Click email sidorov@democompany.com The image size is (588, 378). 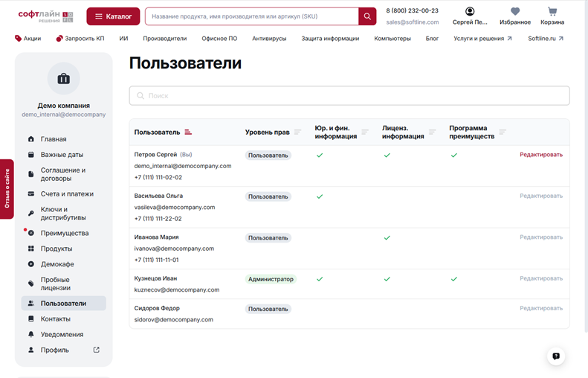coord(174,320)
